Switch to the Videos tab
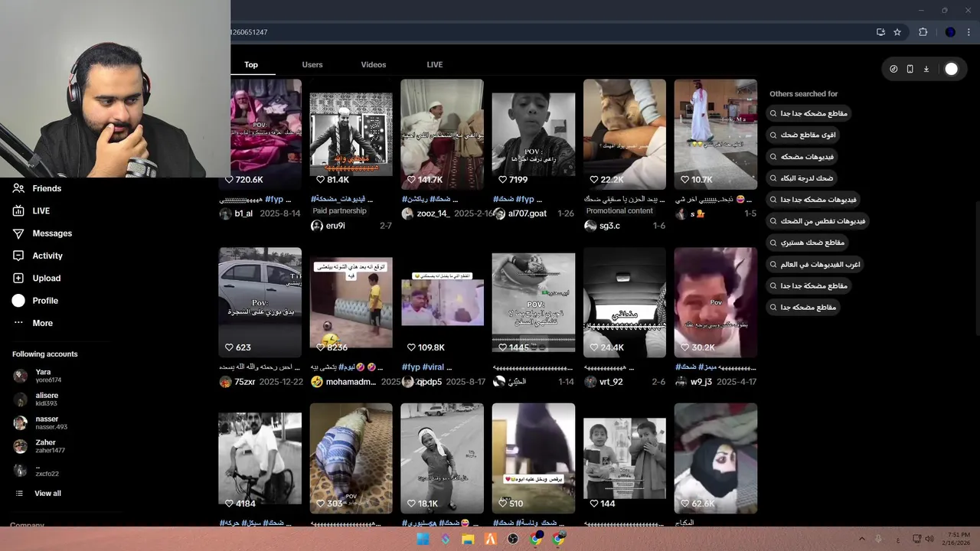Image resolution: width=980 pixels, height=551 pixels. (374, 64)
